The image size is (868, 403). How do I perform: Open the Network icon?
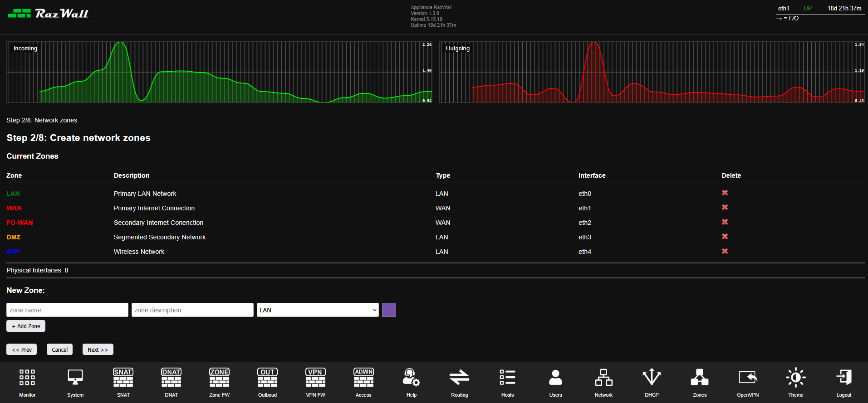[x=604, y=378]
